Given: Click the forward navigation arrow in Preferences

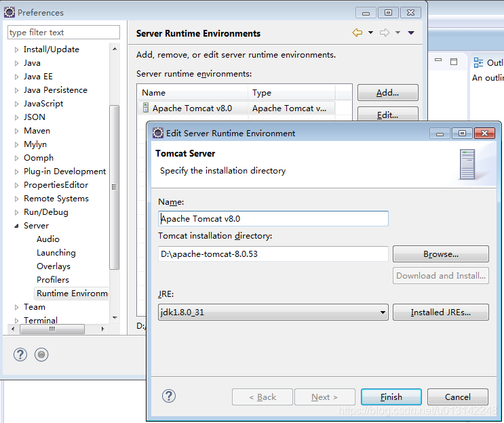Looking at the screenshot, I should [x=385, y=33].
